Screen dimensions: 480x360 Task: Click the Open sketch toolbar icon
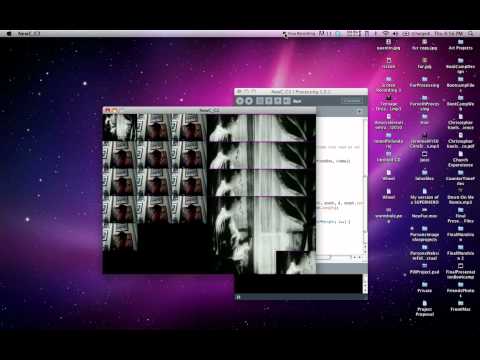tap(269, 101)
